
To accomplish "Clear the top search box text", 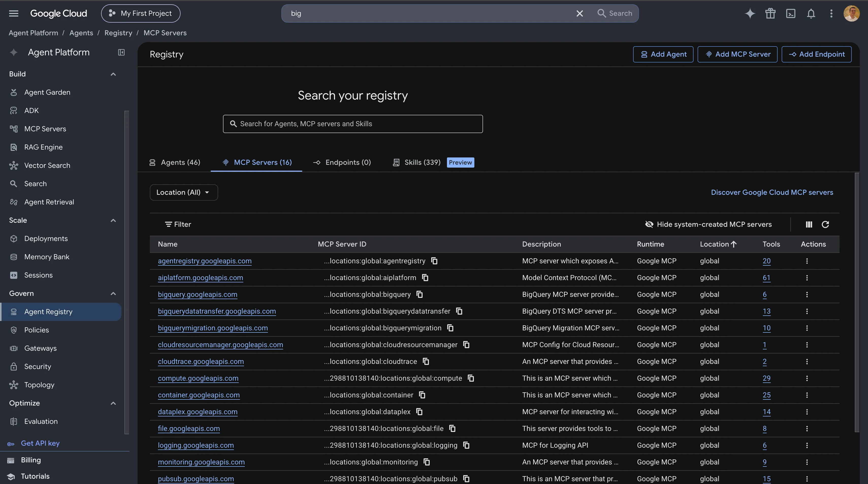I will [580, 13].
